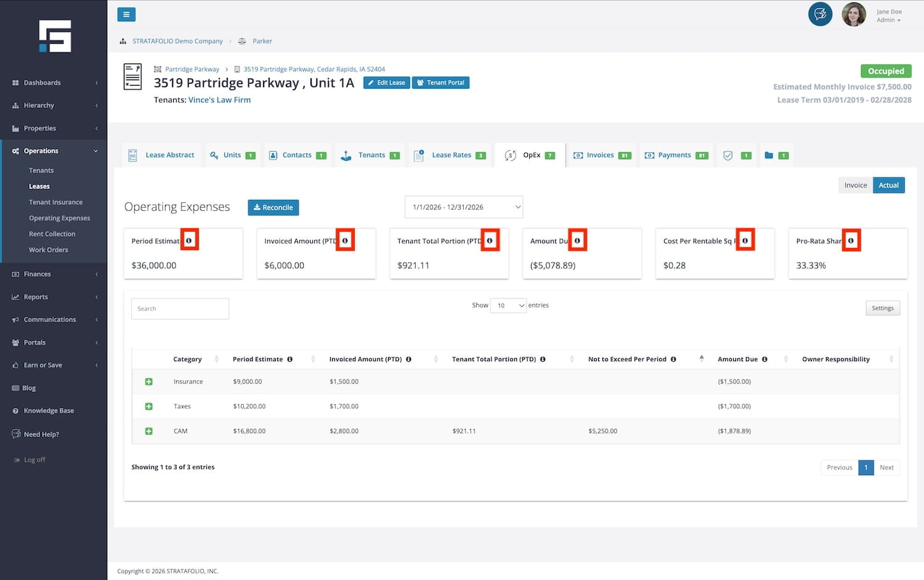
Task: Switch to the Lease Rates tab
Action: click(451, 155)
